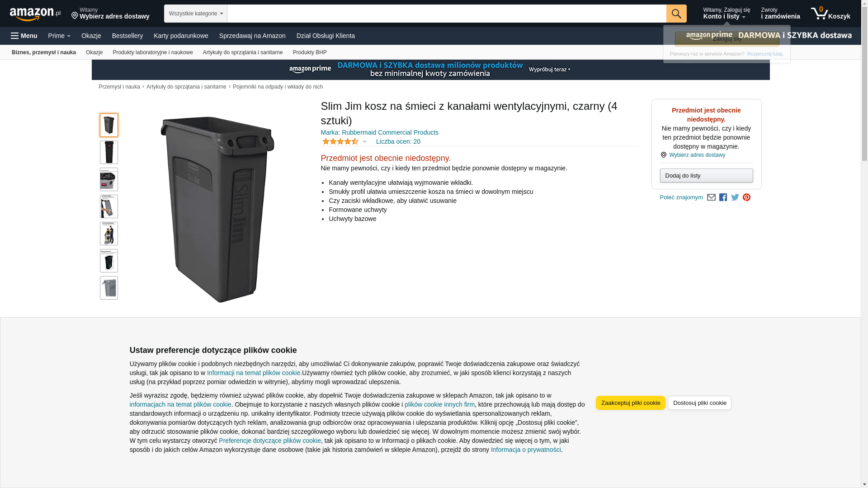Click the Amazon.pl logo

pos(35,14)
